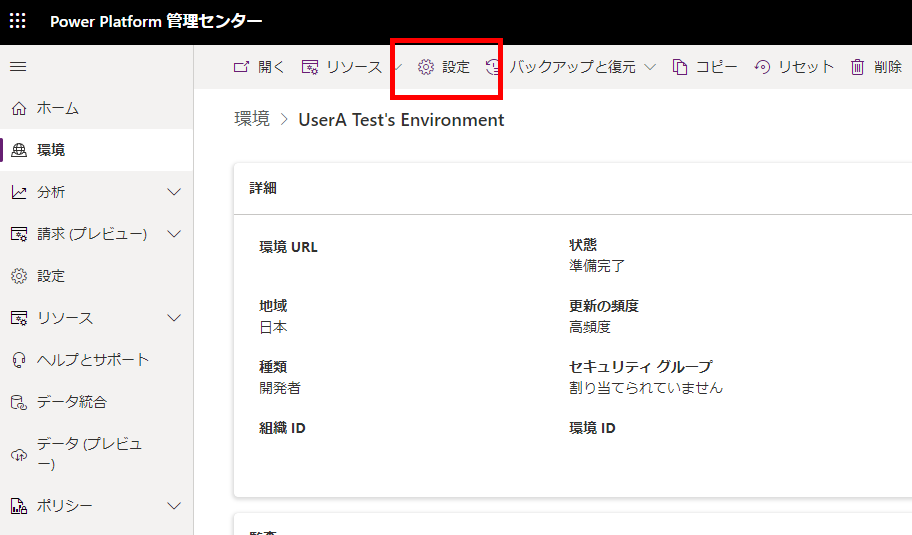
Task: Click the sidebar 設定 gear icon
Action: [x=19, y=276]
